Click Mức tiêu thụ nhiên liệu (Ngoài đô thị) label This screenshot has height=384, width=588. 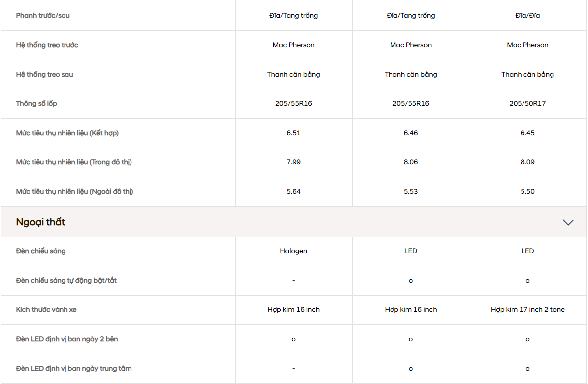point(74,192)
